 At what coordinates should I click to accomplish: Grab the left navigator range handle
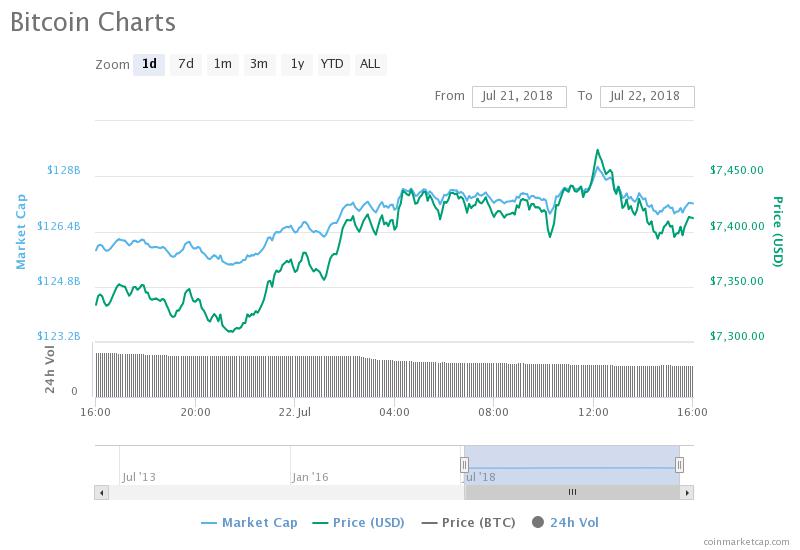(464, 465)
